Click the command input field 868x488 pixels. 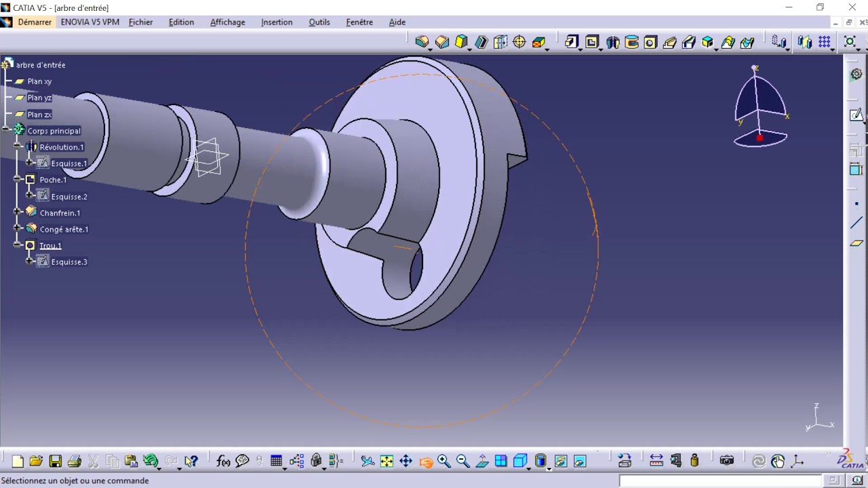(x=720, y=481)
